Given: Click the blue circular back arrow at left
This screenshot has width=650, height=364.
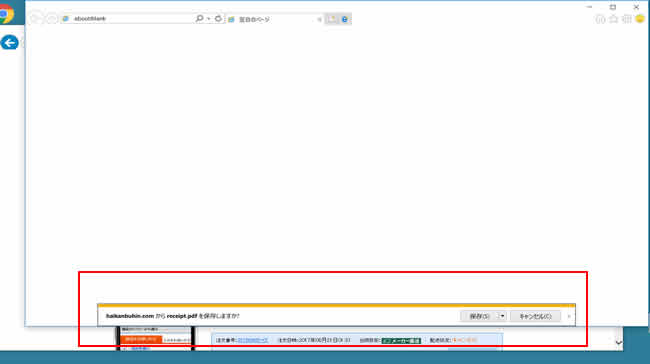Looking at the screenshot, I should click(10, 43).
